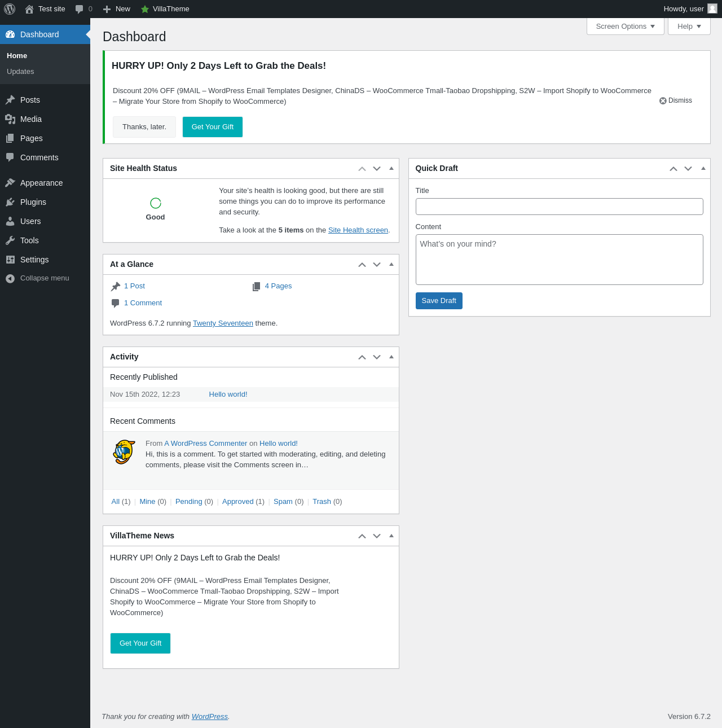Open the A WordPress Commenter link
The width and height of the screenshot is (722, 728).
pos(205,444)
